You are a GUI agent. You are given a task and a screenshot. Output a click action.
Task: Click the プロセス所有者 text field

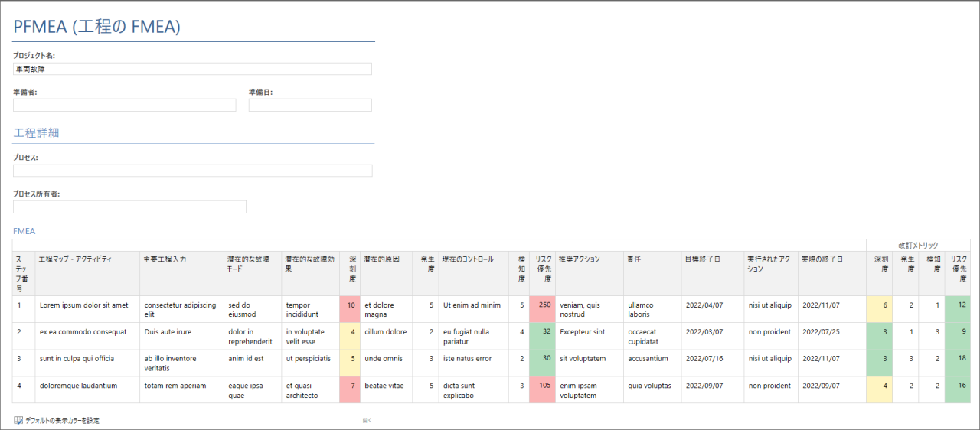click(x=129, y=207)
